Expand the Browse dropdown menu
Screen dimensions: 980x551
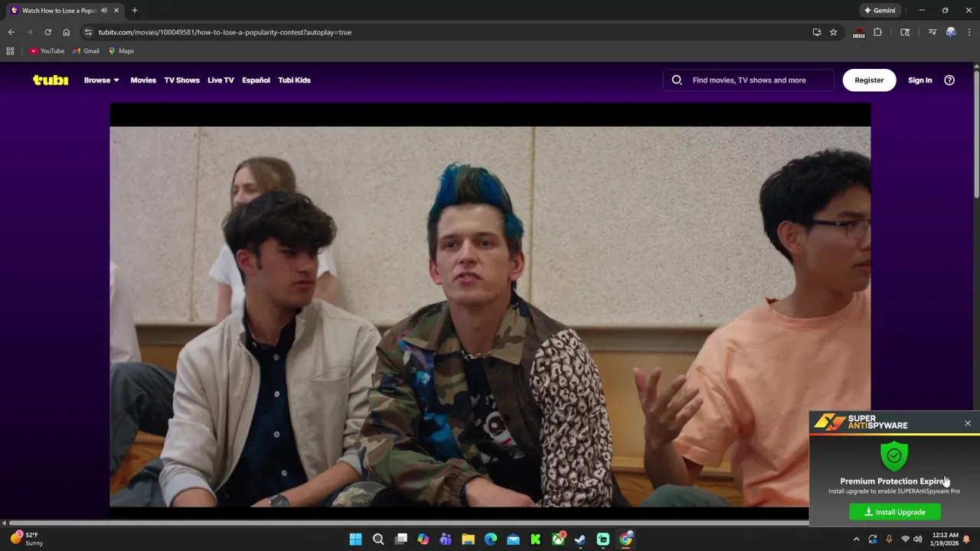[101, 80]
